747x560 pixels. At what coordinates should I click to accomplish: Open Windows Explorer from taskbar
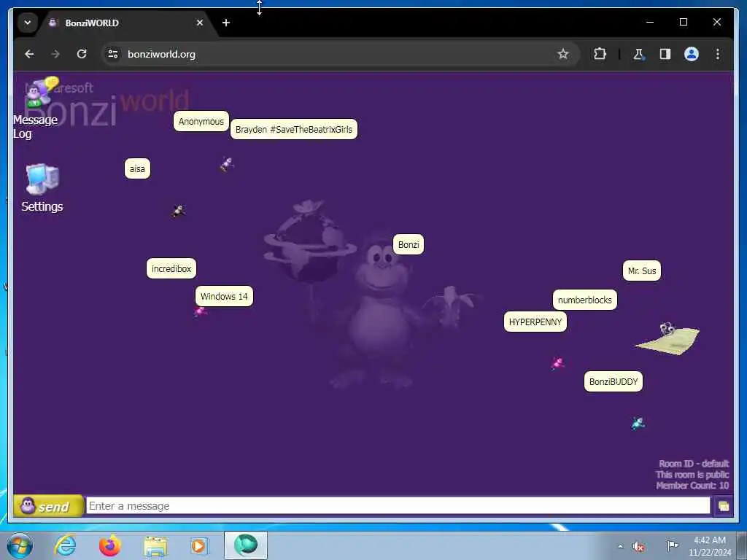click(155, 546)
